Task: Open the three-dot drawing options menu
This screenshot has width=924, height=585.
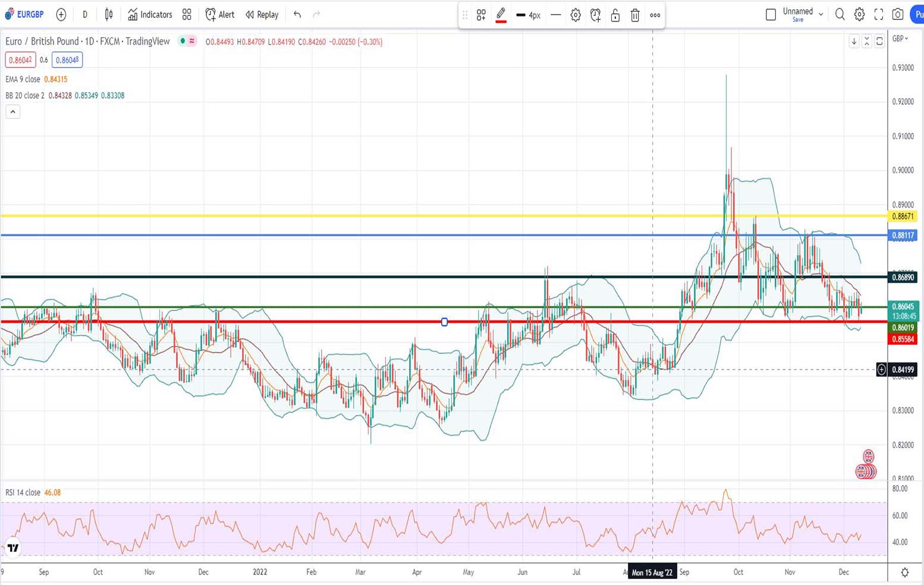Action: (x=655, y=15)
